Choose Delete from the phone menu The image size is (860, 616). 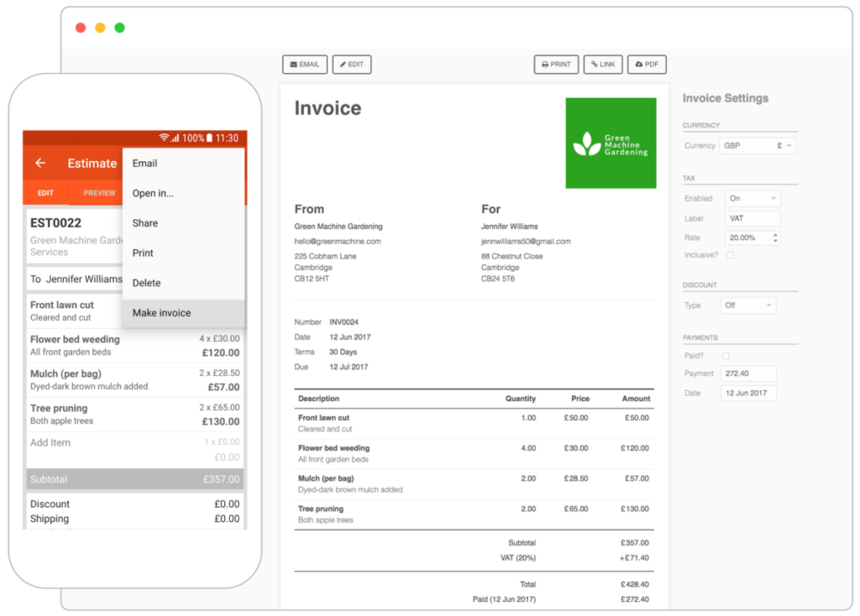(183, 283)
